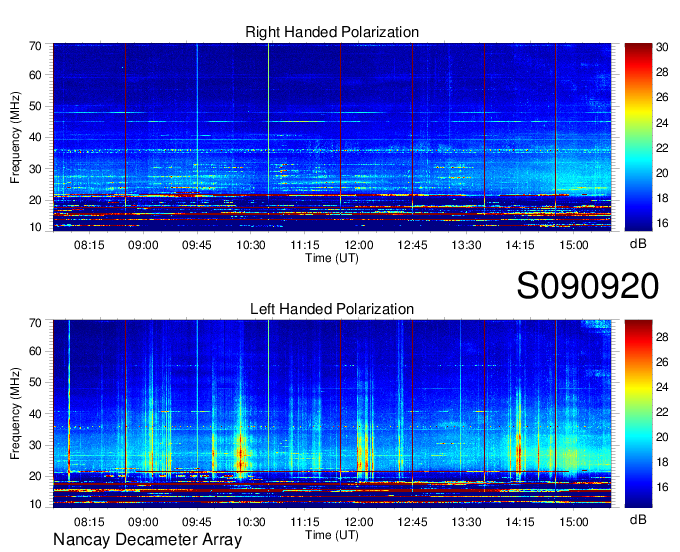The image size is (680, 552).
Task: Click the "Nancay Decameter Array" caption
Action: [x=147, y=540]
